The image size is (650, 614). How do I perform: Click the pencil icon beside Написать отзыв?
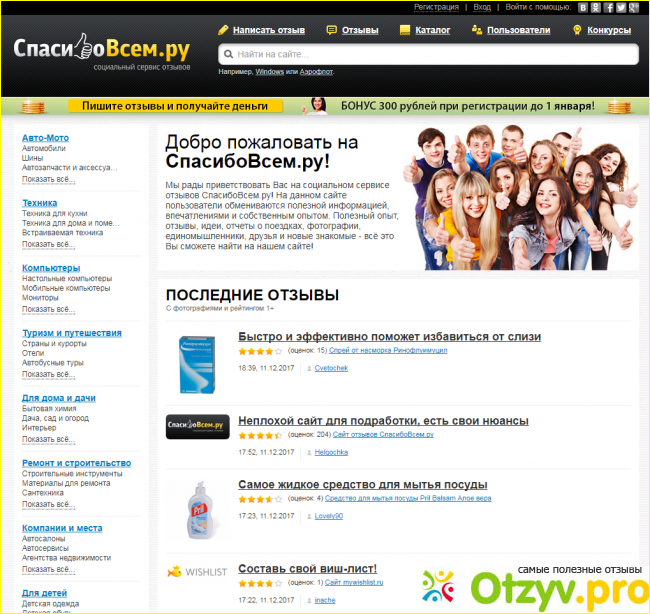click(x=224, y=30)
